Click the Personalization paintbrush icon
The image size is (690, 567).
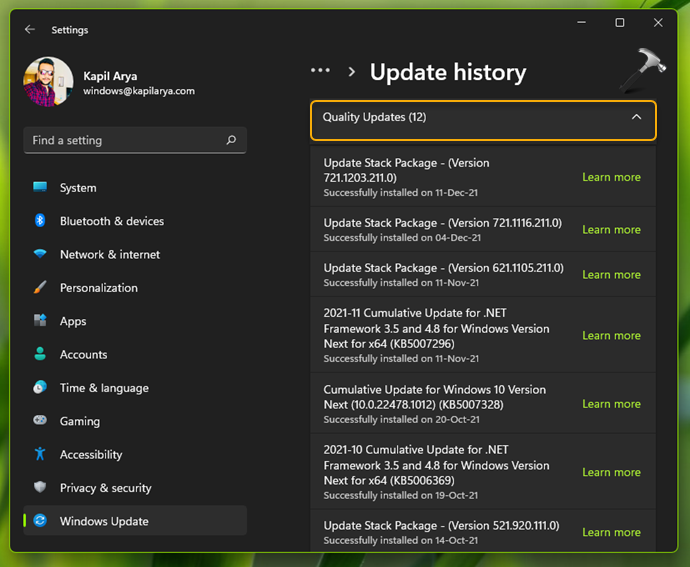(40, 288)
